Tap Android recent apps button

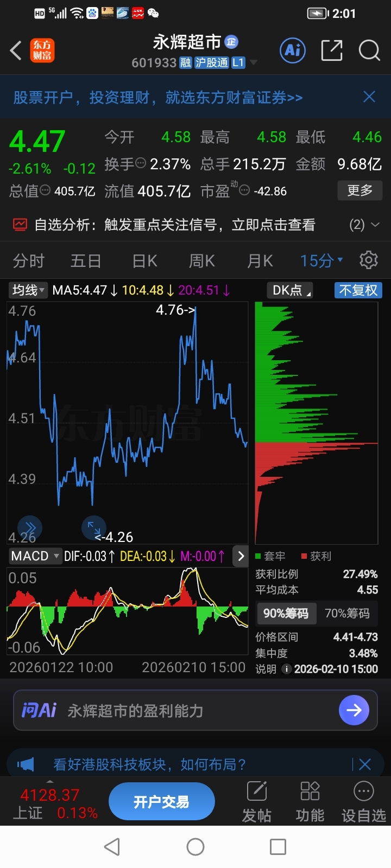pyautogui.click(x=278, y=847)
